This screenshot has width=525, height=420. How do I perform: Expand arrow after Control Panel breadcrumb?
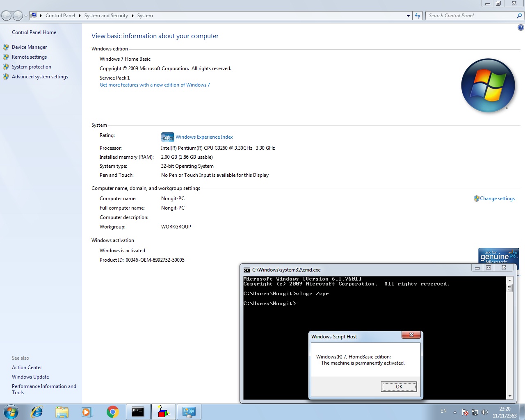80,16
